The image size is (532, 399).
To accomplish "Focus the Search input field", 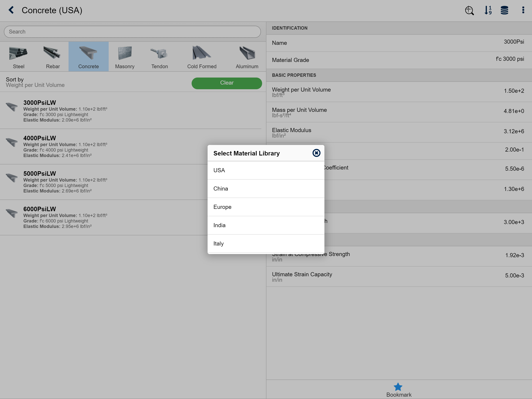I will [132, 32].
